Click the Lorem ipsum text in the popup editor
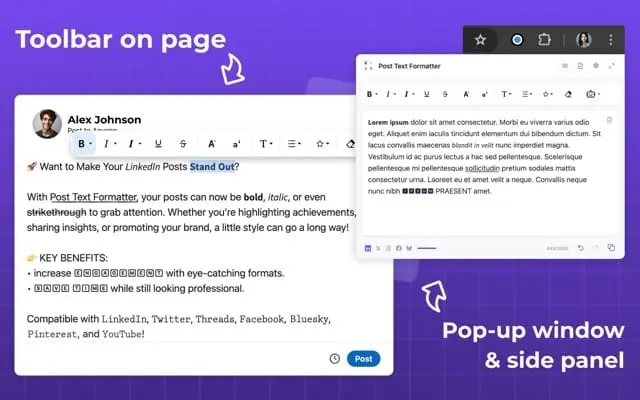The image size is (640, 400). pos(388,122)
